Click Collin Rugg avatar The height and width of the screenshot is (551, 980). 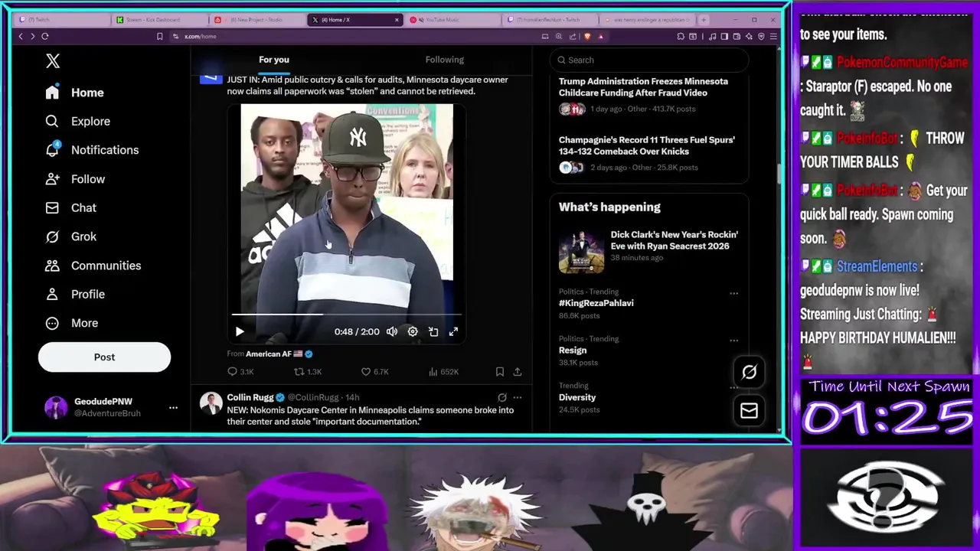point(211,403)
